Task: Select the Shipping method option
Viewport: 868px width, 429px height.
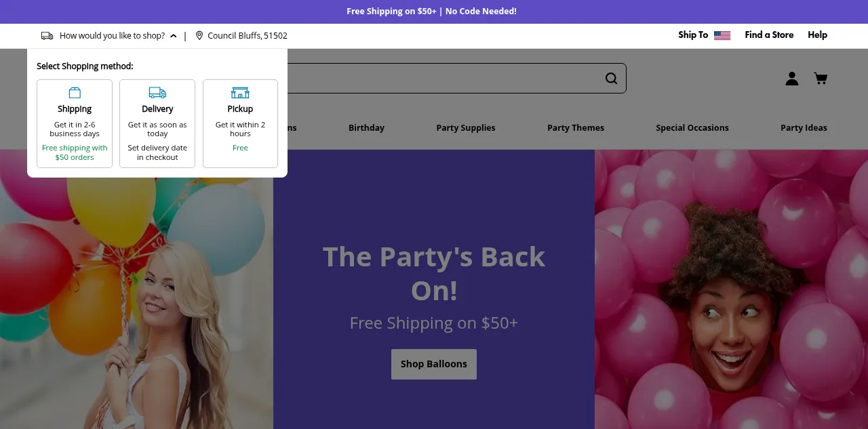Action: pyautogui.click(x=75, y=124)
